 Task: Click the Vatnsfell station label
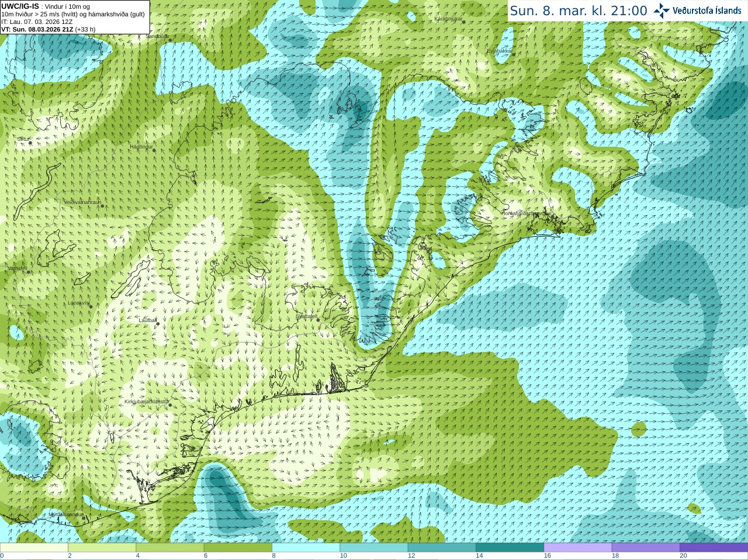coord(18,268)
